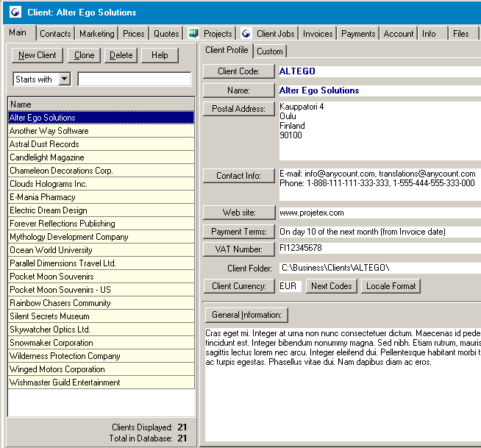The height and width of the screenshot is (448, 481).
Task: Open the Invoices tab
Action: tap(318, 34)
